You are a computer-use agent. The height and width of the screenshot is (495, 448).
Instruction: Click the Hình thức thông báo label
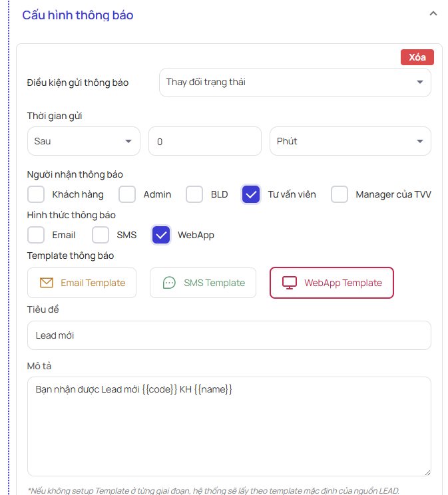[x=71, y=216]
